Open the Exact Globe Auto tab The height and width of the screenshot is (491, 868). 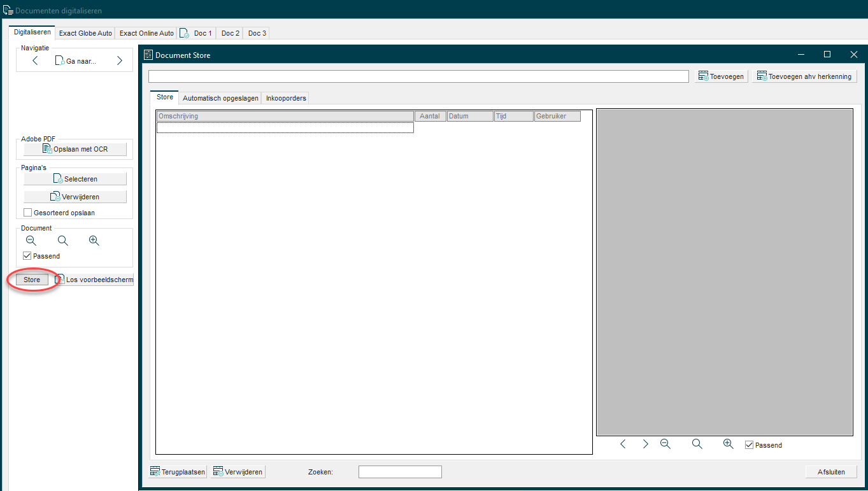point(85,33)
